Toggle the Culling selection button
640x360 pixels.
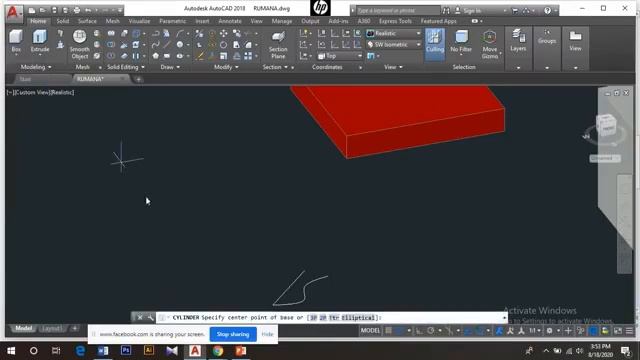435,44
